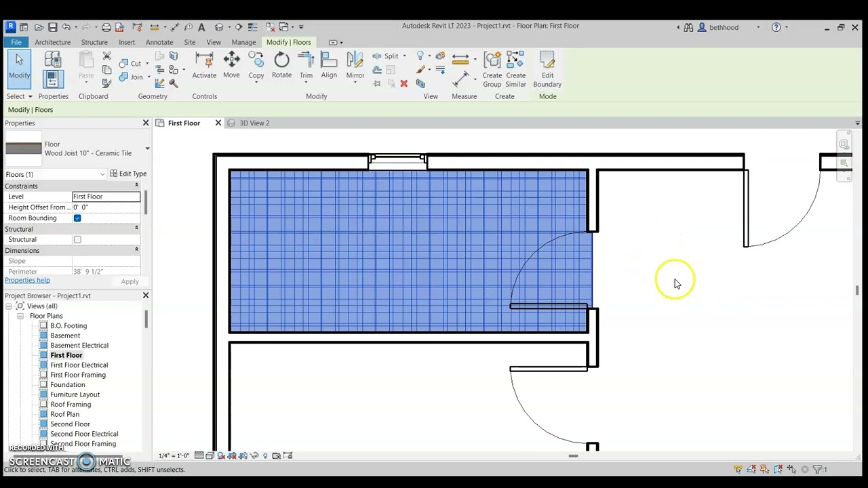This screenshot has width=868, height=488.
Task: Click the Cut to clipboard scissors icon
Action: pyautogui.click(x=106, y=56)
